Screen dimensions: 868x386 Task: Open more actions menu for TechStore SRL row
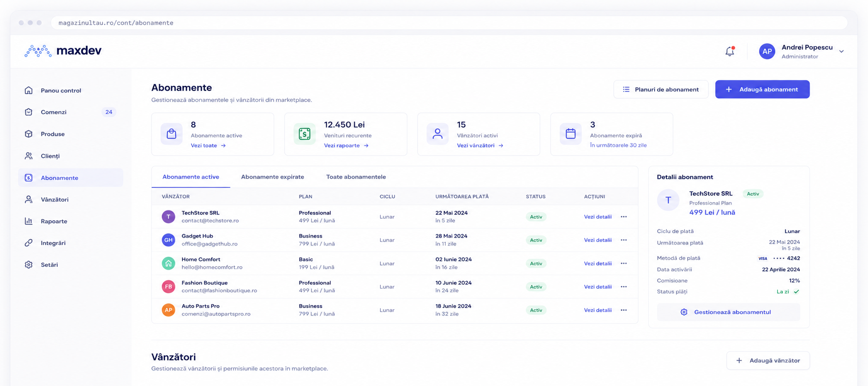tap(624, 217)
